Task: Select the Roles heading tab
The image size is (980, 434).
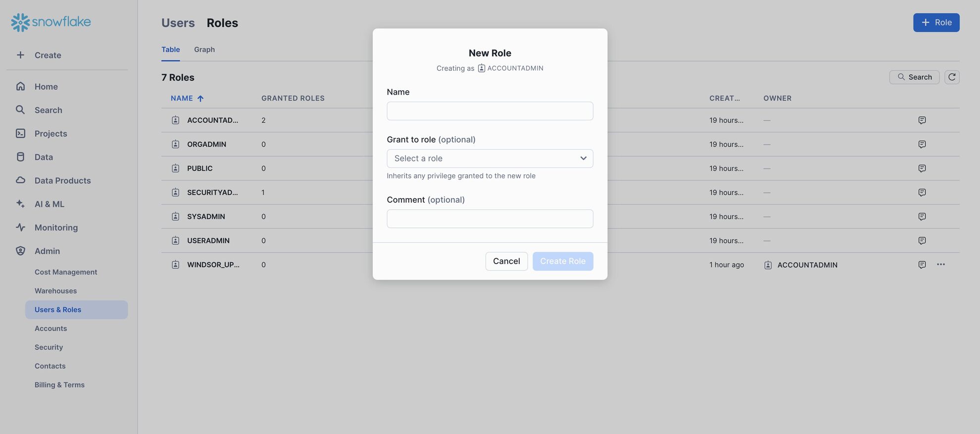Action: (x=222, y=23)
